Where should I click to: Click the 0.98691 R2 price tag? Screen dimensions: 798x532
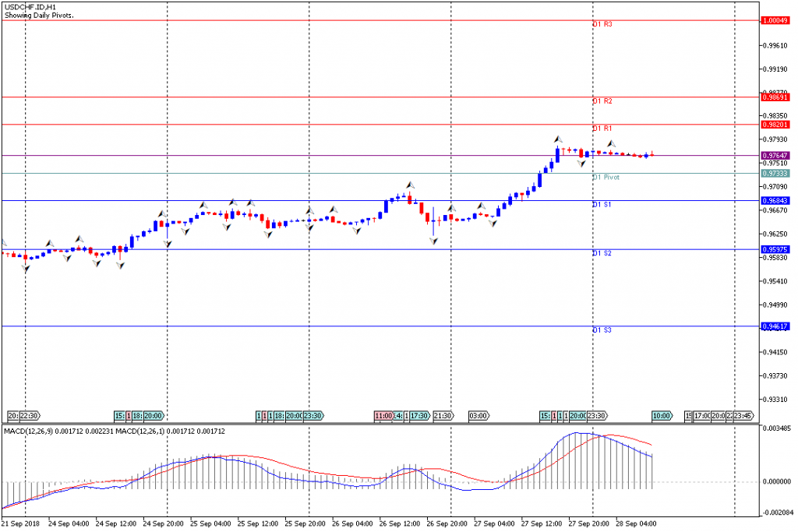[x=775, y=97]
